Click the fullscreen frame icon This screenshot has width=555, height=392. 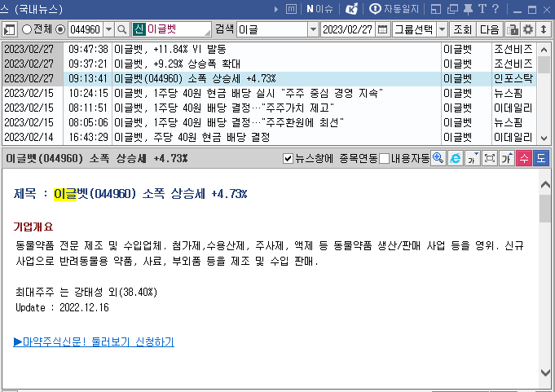[x=490, y=158]
